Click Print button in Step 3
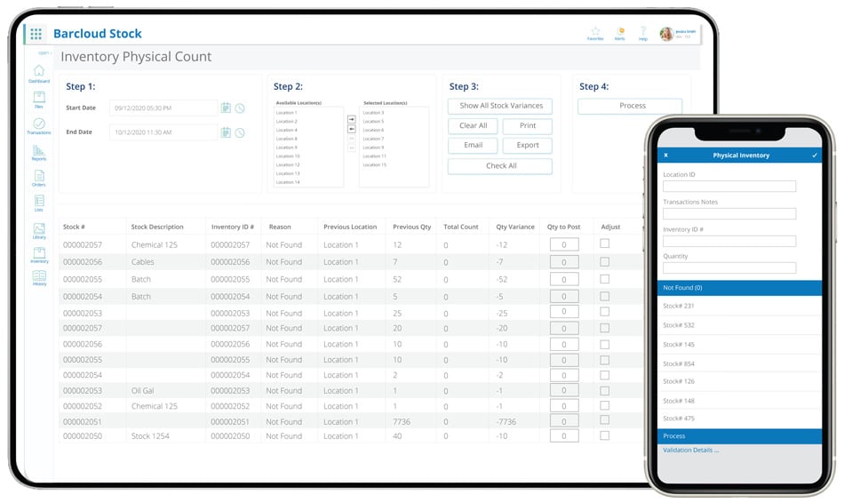Screen dimensions: 868x503 coord(528,126)
